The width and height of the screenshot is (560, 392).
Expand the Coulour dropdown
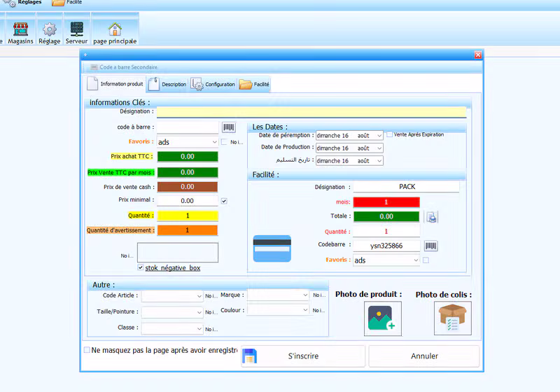pyautogui.click(x=305, y=310)
